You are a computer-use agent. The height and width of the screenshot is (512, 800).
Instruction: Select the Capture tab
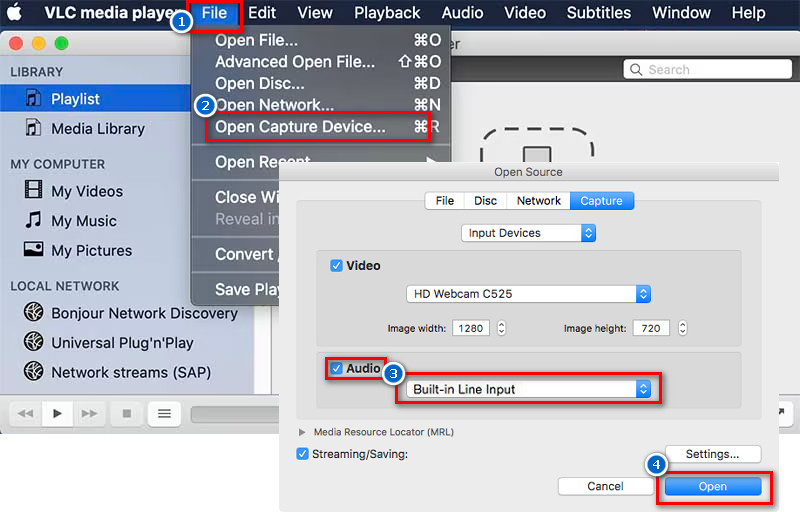[602, 201]
